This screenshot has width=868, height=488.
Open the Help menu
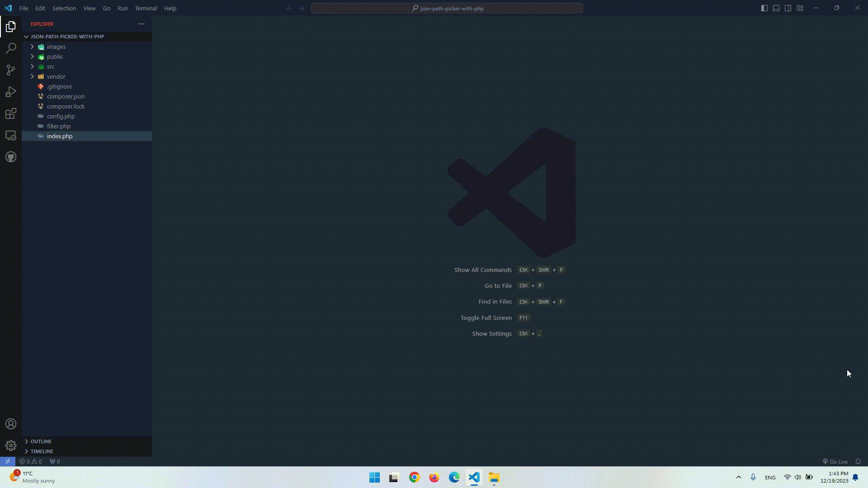click(x=170, y=8)
